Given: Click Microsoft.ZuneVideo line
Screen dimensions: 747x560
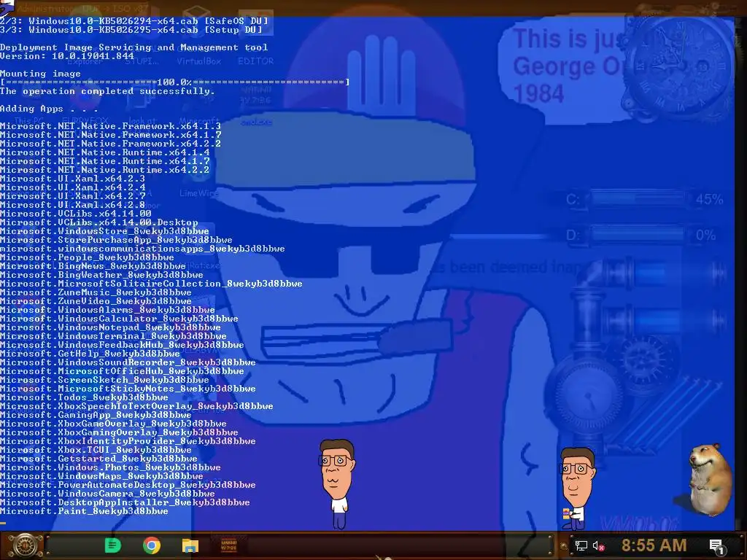Looking at the screenshot, I should coord(96,301).
